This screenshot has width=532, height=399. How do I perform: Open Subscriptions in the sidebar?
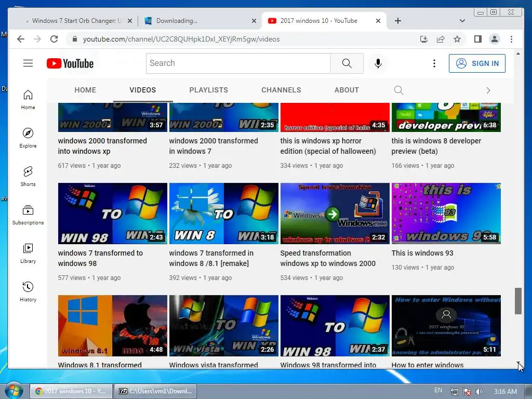(28, 215)
